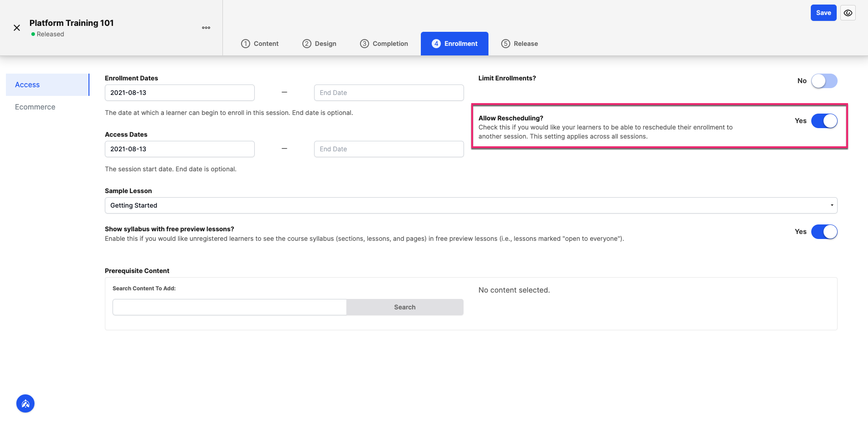The width and height of the screenshot is (868, 423).
Task: Go to the Content step tab
Action: coord(260,44)
